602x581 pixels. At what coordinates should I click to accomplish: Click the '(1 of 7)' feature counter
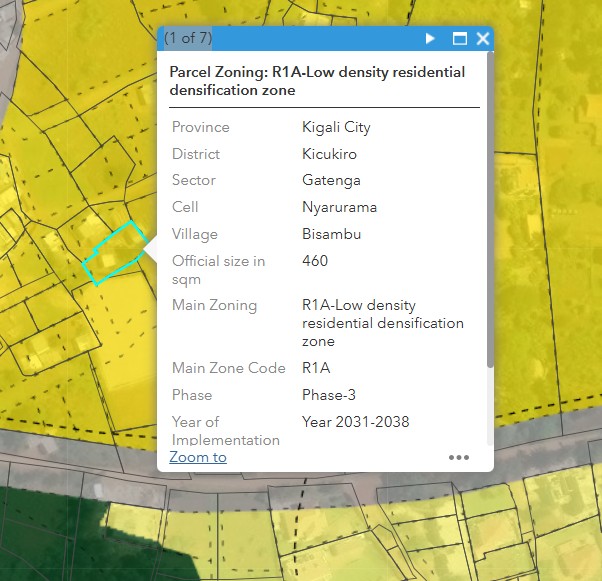pyautogui.click(x=188, y=38)
